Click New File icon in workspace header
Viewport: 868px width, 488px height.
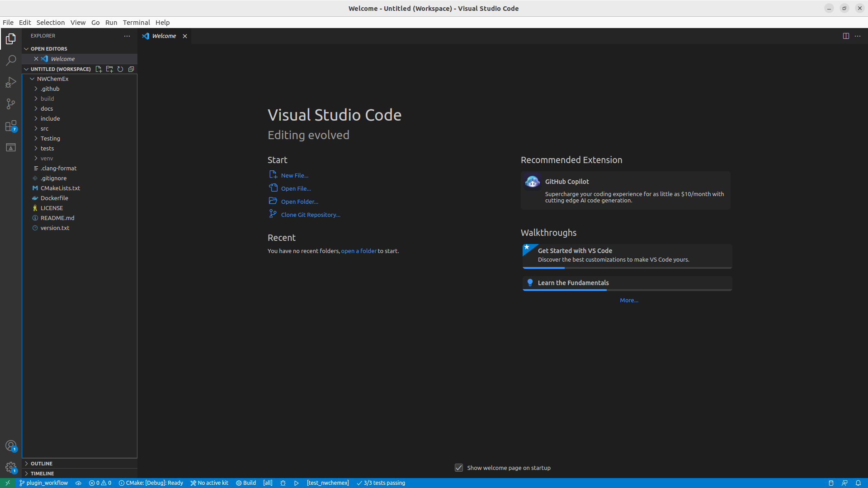click(99, 69)
